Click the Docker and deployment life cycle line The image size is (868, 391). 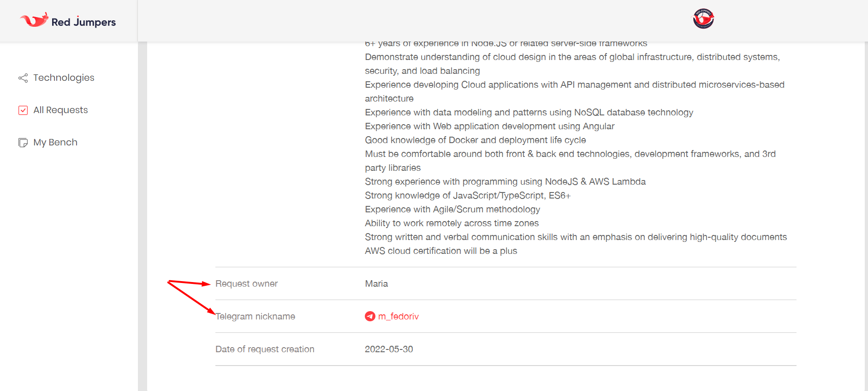476,140
